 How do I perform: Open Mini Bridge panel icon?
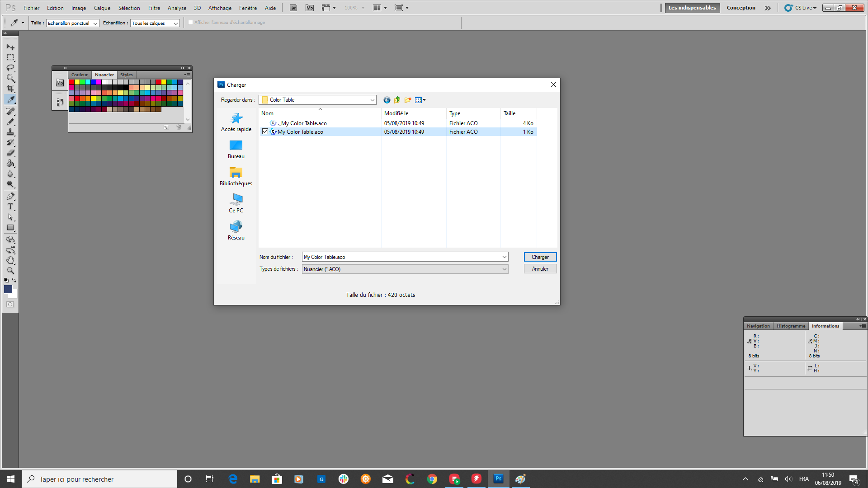(x=60, y=83)
